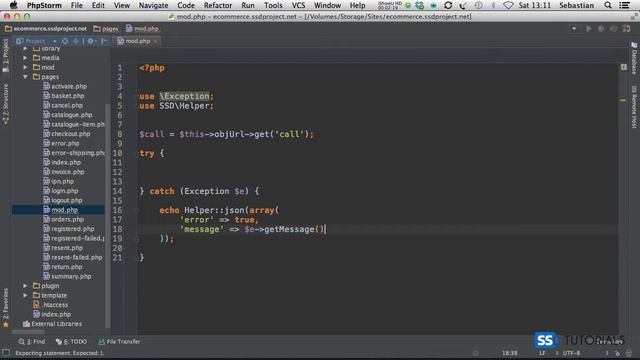The image size is (640, 360).
Task: Hide the Project tool window with the pin icon
Action: point(104,41)
